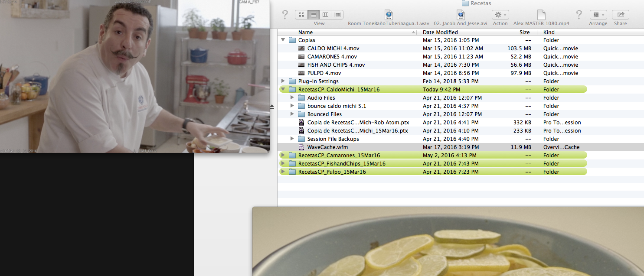Click the Copias folder icon
644x276 pixels.
292,40
